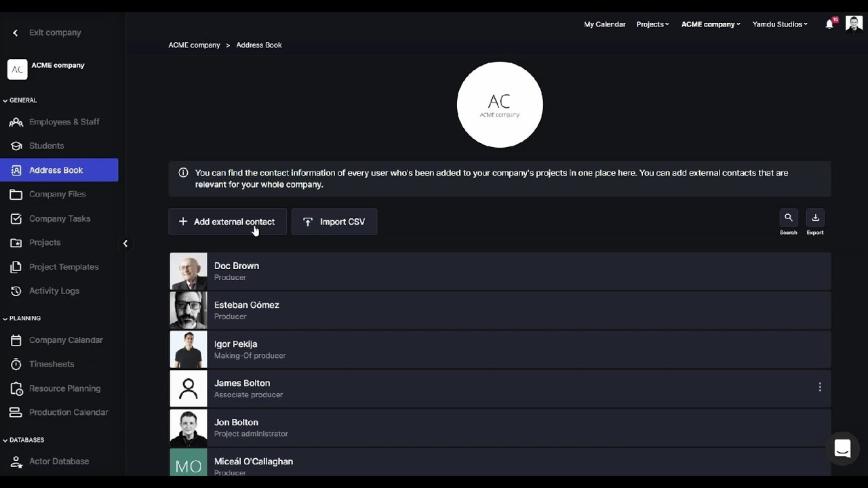
Task: Click the Export download icon
Action: click(x=815, y=218)
